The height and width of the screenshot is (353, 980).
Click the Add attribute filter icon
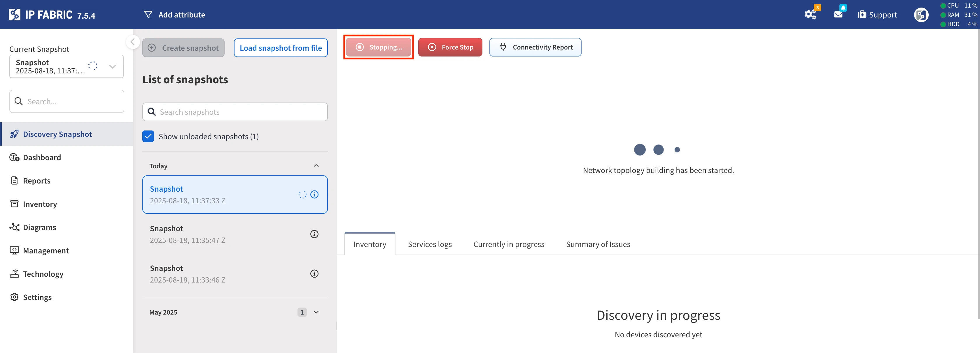(x=148, y=15)
